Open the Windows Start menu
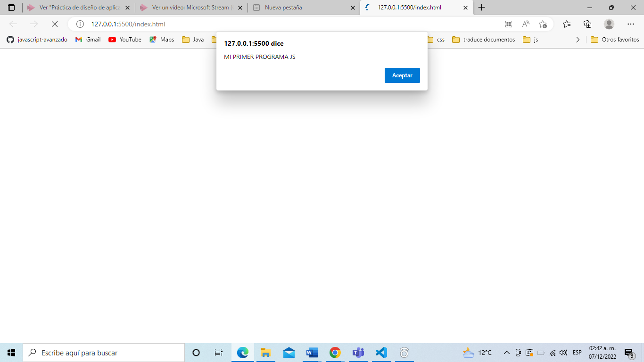 click(11, 353)
